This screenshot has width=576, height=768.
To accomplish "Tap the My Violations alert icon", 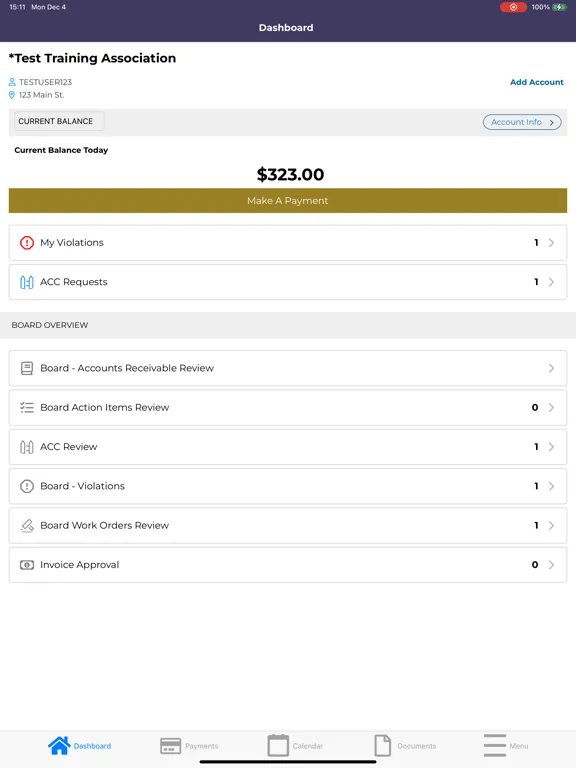I will (26, 242).
